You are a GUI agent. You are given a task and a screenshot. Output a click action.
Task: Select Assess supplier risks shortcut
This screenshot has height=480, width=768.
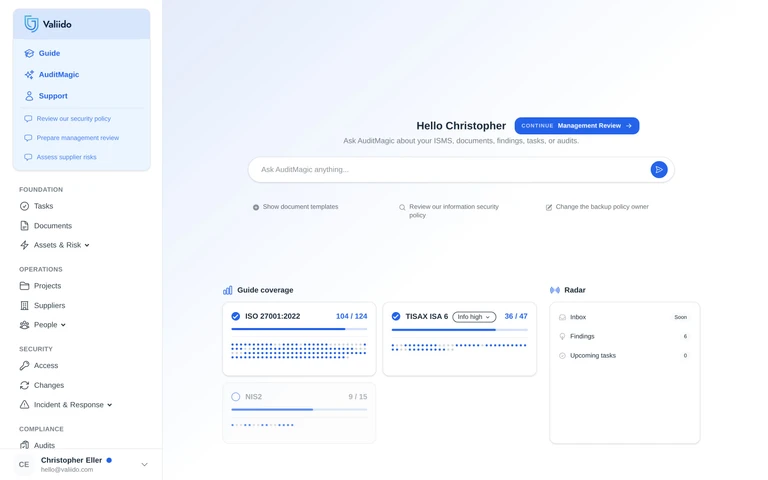coord(66,157)
